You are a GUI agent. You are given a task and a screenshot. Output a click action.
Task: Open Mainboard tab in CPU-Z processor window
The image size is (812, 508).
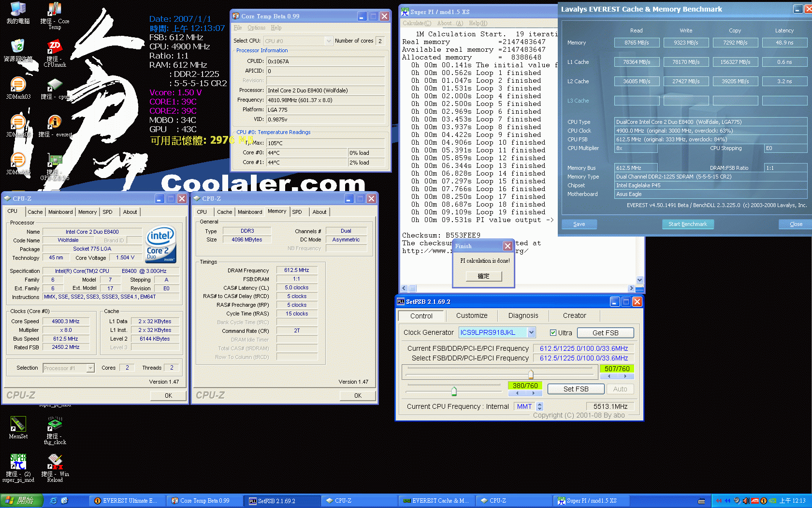60,212
